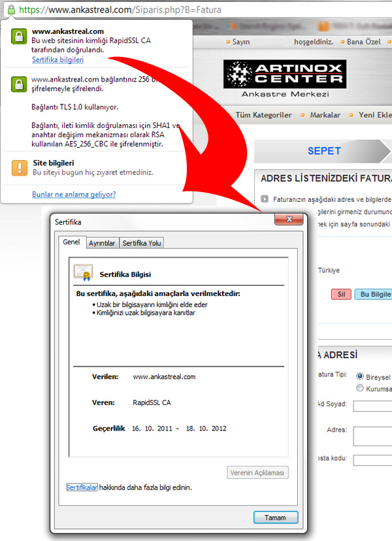Close the Sertifika dialog with the red X
The height and width of the screenshot is (541, 392).
[x=289, y=219]
